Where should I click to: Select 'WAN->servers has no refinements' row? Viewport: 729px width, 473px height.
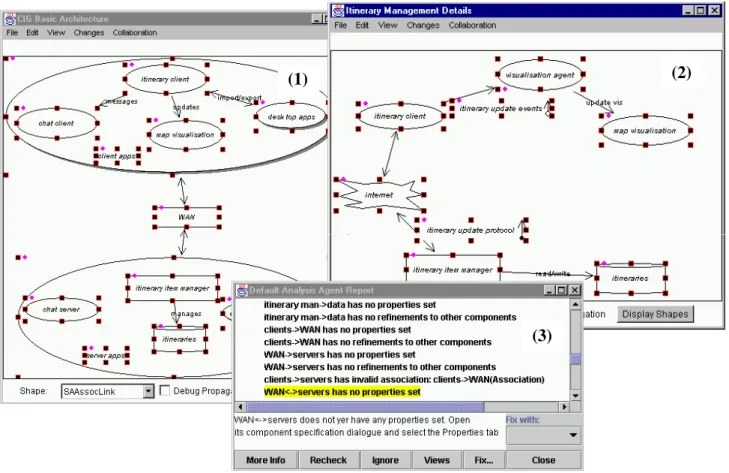[x=379, y=367]
